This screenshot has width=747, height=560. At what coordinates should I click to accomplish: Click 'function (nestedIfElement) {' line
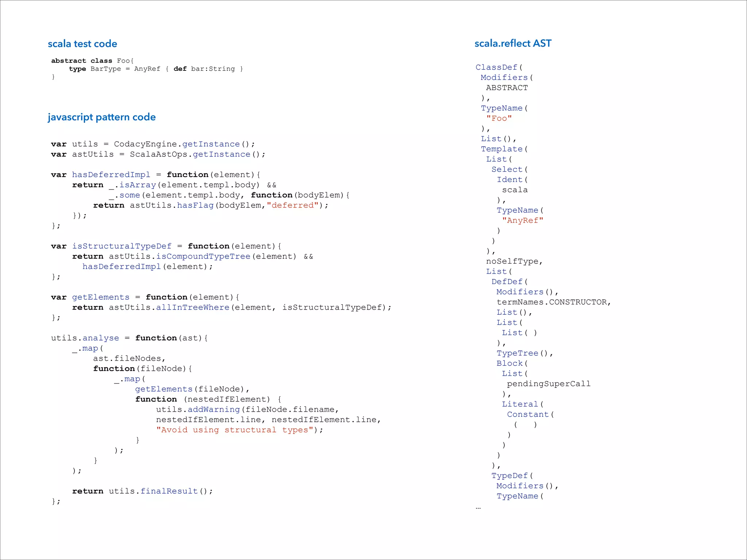[x=208, y=399]
